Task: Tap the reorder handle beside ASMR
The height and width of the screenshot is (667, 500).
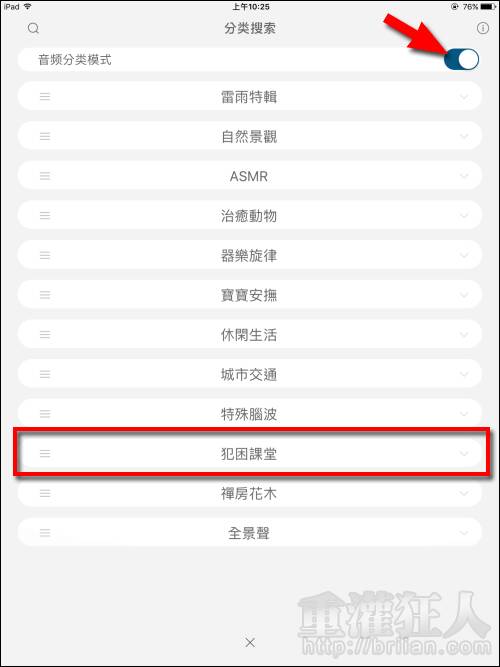Action: [x=45, y=176]
